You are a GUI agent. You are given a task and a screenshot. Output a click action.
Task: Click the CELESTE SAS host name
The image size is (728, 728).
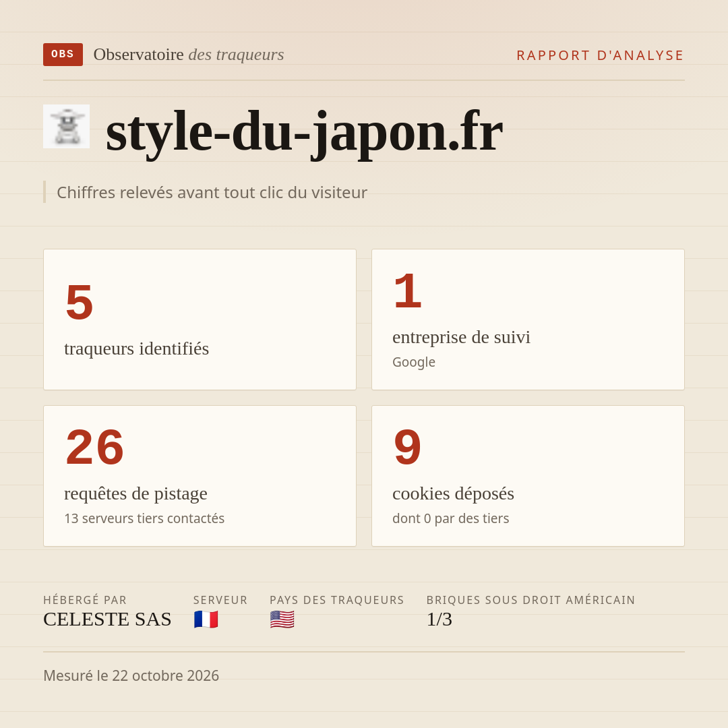pos(107,619)
